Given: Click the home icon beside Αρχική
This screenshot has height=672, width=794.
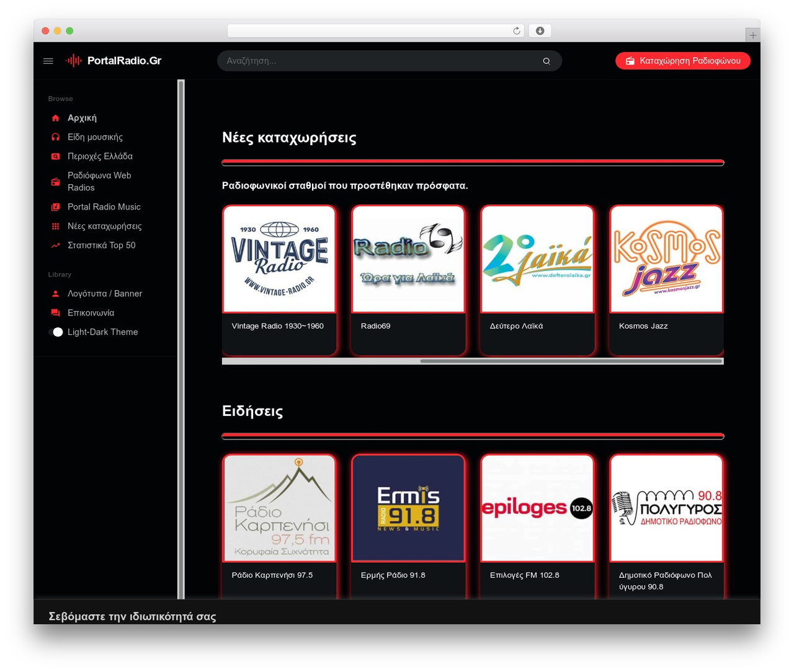Looking at the screenshot, I should [x=56, y=118].
